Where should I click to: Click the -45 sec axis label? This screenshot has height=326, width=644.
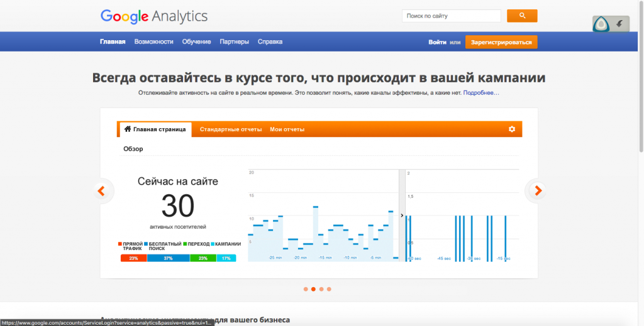click(444, 258)
